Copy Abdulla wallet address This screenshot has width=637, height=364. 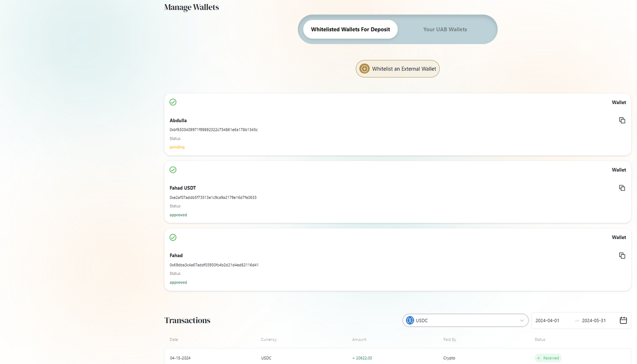(622, 120)
